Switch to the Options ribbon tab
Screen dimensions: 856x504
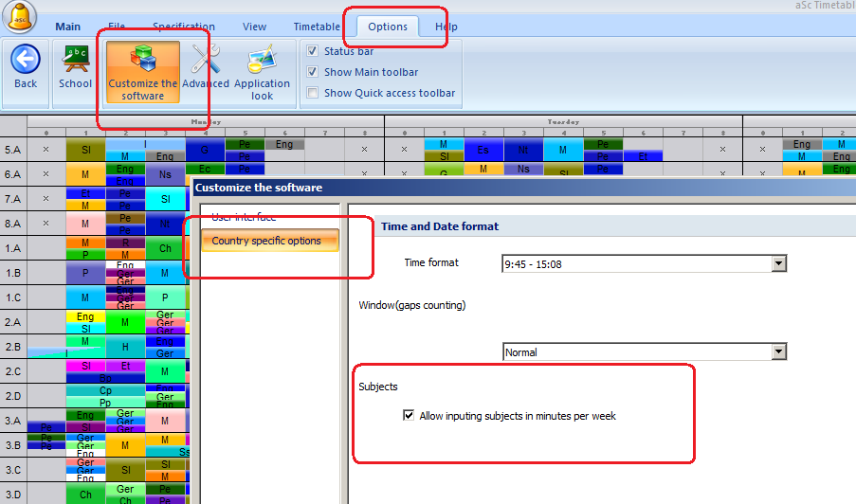(388, 27)
